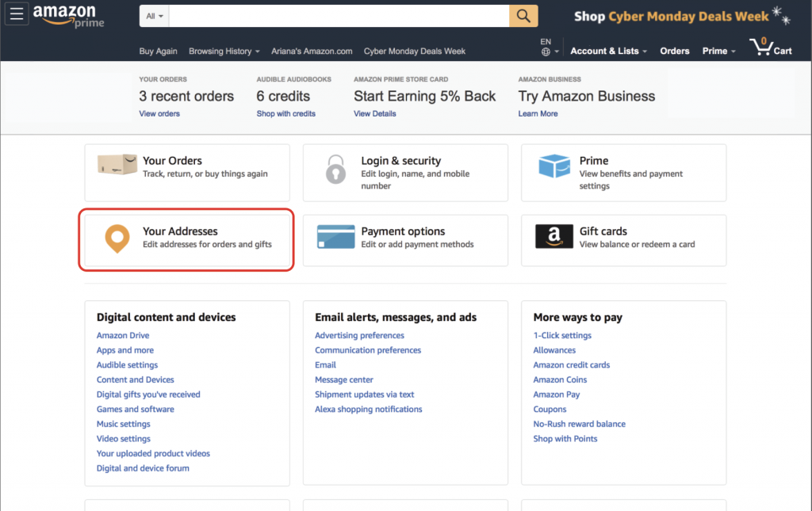Click the 3 recent orders heading
The image size is (812, 511).
click(186, 96)
